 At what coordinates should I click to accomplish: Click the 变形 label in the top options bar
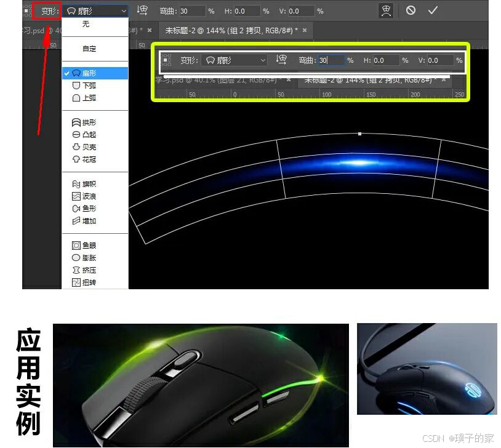coord(49,11)
